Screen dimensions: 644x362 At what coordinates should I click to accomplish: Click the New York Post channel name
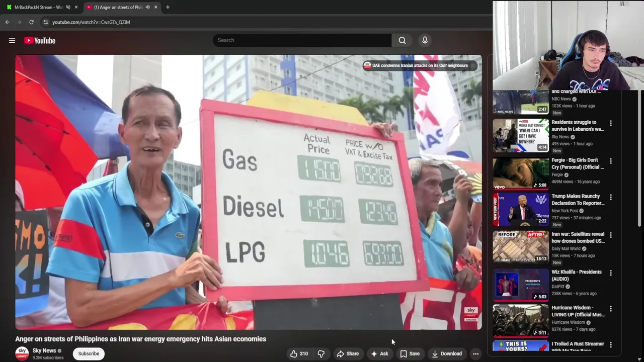tap(565, 211)
